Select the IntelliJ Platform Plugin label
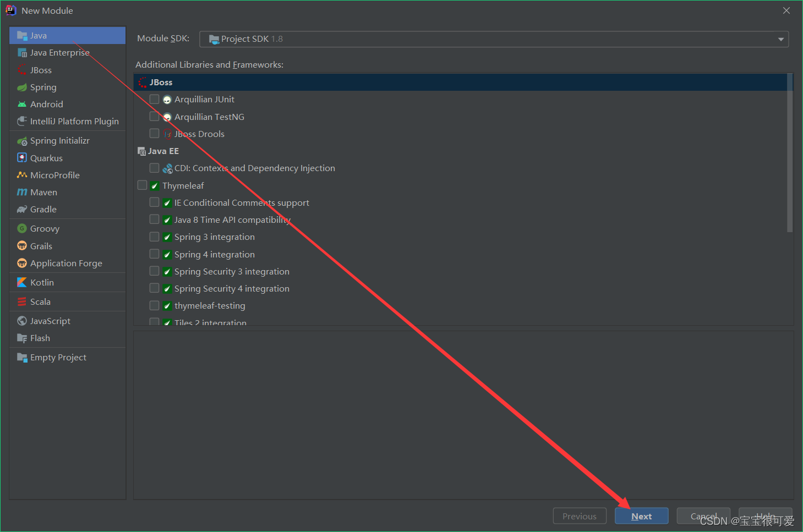This screenshot has width=803, height=532. (x=74, y=122)
